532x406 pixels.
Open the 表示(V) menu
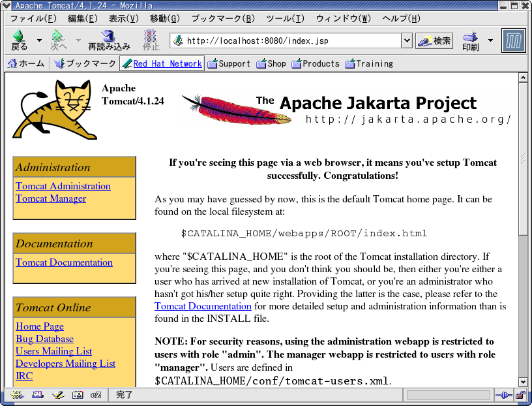(x=123, y=18)
